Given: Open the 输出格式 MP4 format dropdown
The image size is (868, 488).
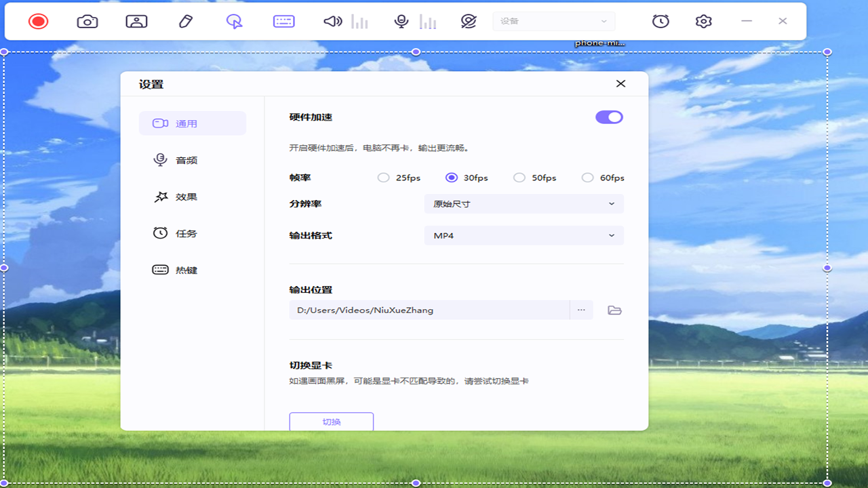Looking at the screenshot, I should pos(524,235).
